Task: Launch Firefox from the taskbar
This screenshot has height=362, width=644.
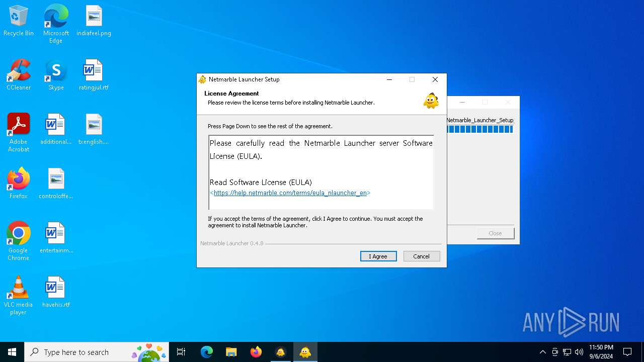Action: click(256, 352)
